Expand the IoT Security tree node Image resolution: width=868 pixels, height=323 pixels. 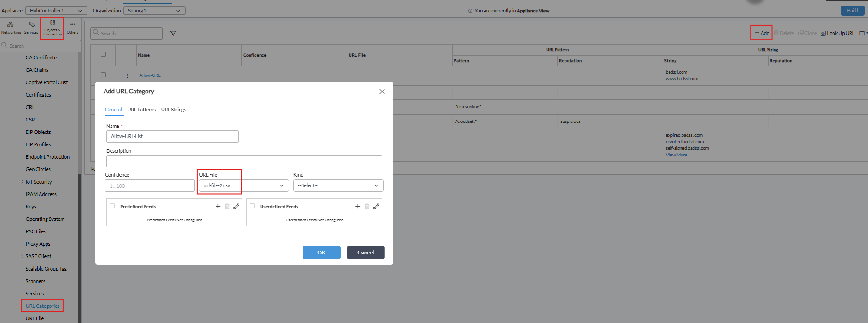(x=23, y=182)
